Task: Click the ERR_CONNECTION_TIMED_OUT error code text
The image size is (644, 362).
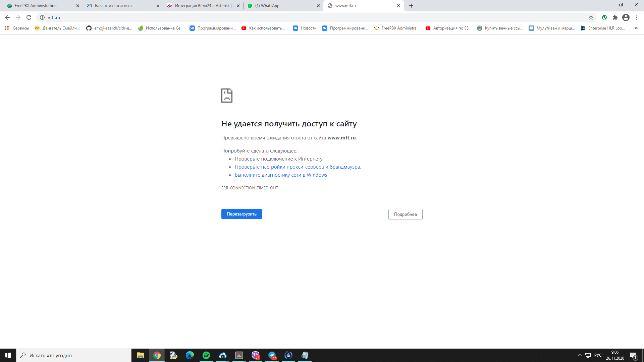Action: pos(250,188)
